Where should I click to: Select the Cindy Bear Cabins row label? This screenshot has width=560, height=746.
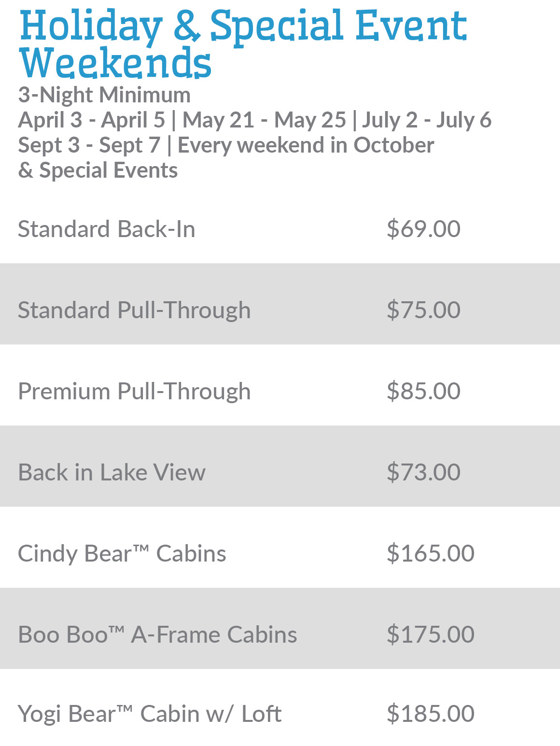tap(122, 553)
